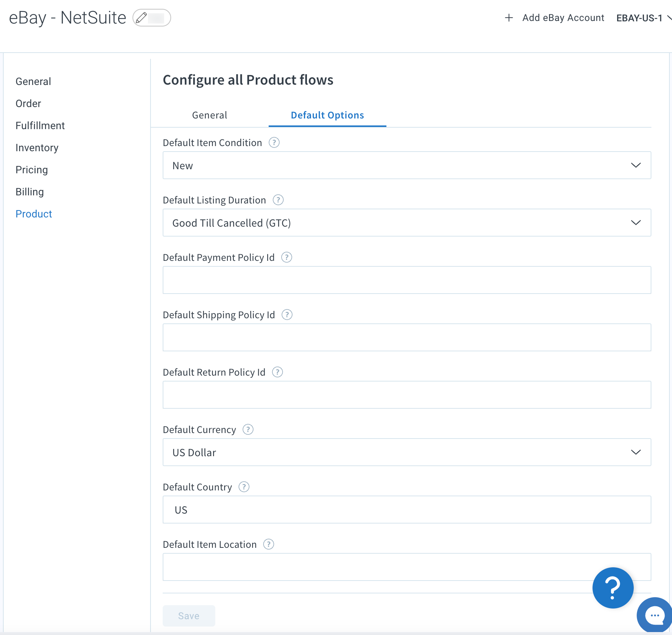Click the plus icon for Add eBay Account

point(509,18)
